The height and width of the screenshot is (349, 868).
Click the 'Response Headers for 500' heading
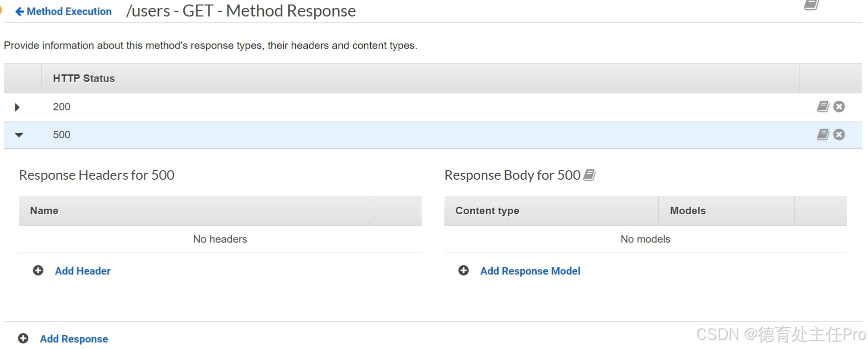[96, 175]
